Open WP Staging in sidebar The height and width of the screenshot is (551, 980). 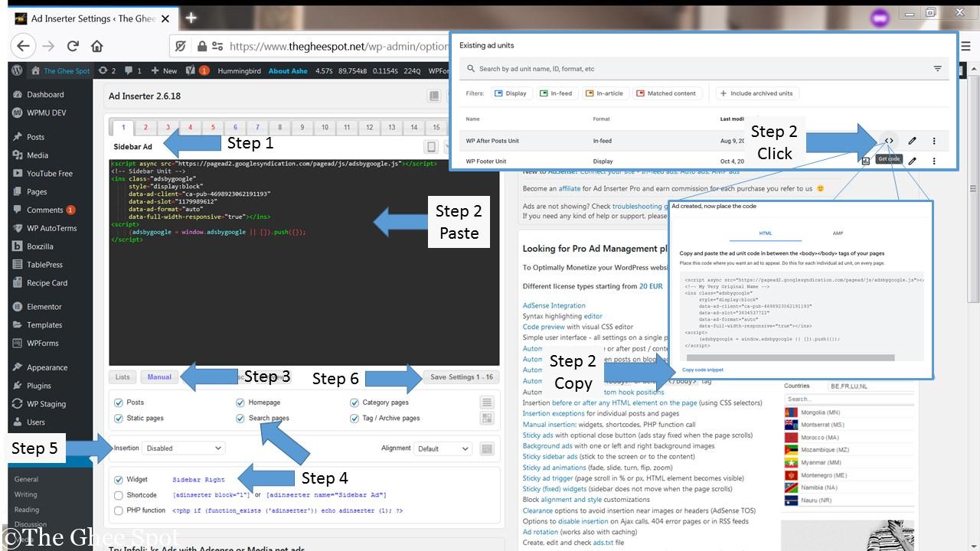(46, 404)
